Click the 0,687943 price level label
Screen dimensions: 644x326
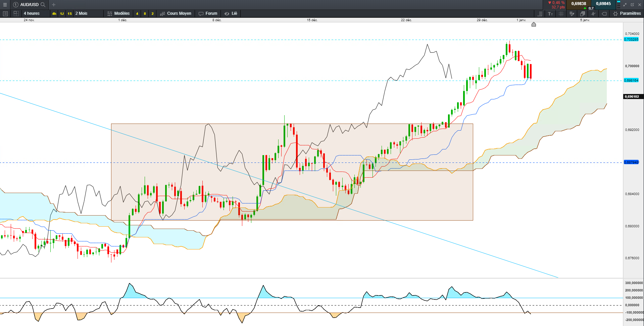[631, 162]
